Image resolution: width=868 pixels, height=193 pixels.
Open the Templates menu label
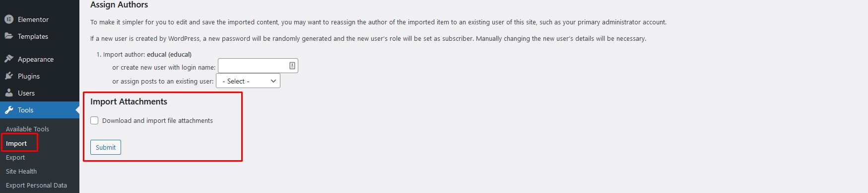coord(33,36)
